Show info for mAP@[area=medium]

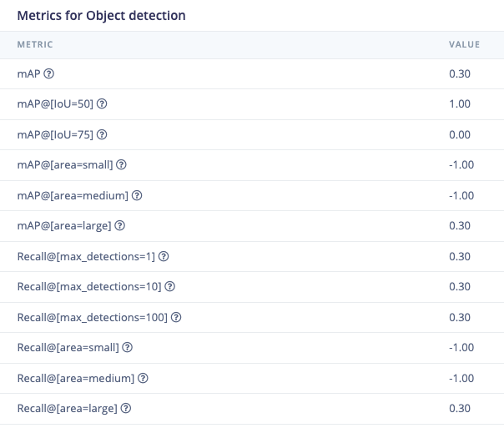137,195
